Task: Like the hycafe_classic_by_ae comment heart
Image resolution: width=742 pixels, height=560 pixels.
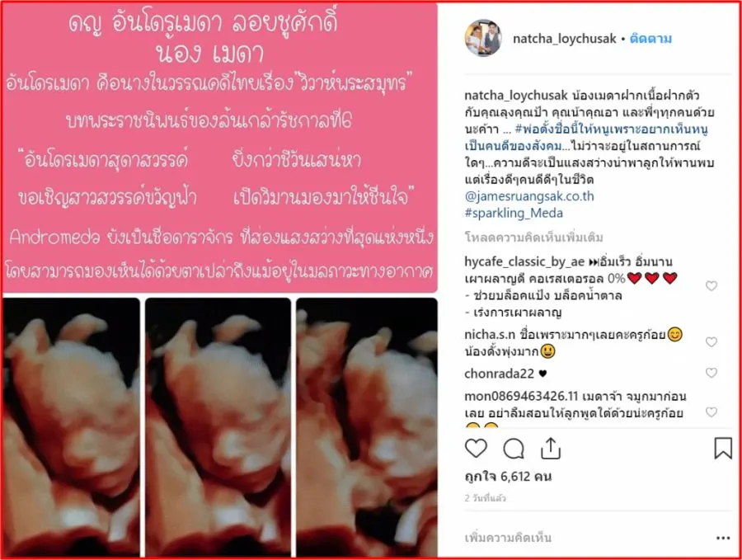Action: [x=711, y=285]
